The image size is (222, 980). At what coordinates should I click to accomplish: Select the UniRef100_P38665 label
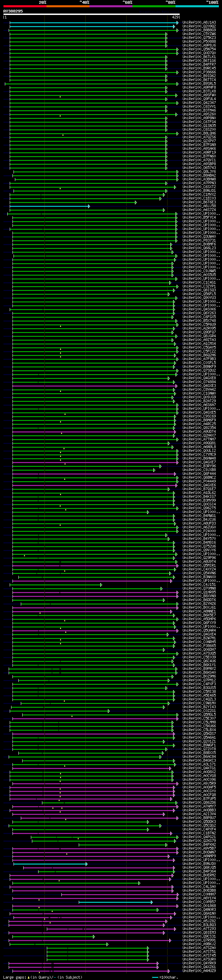click(199, 646)
